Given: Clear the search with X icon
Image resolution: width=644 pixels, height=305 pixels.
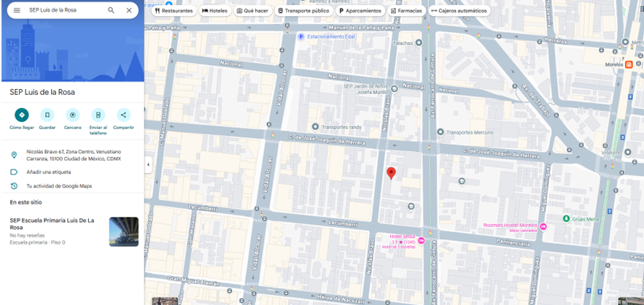Looking at the screenshot, I should 129,10.
